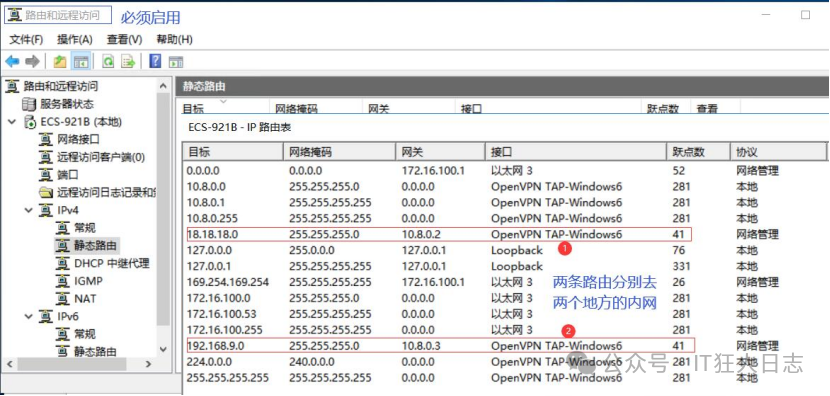The width and height of the screenshot is (830, 396).
Task: Open the 帮助(H) menu
Action: (174, 39)
